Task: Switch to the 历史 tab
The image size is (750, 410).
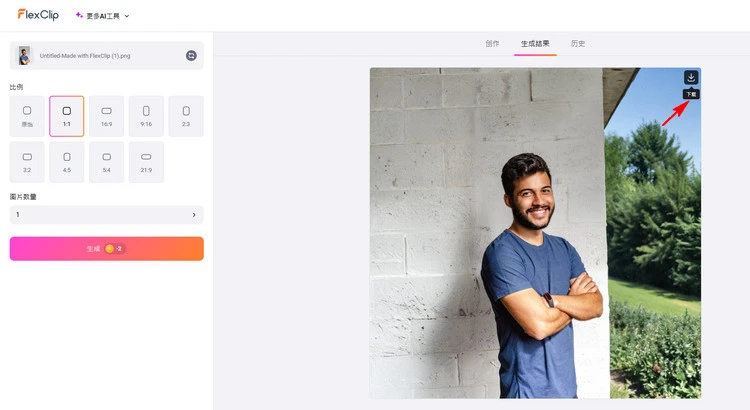Action: [578, 44]
